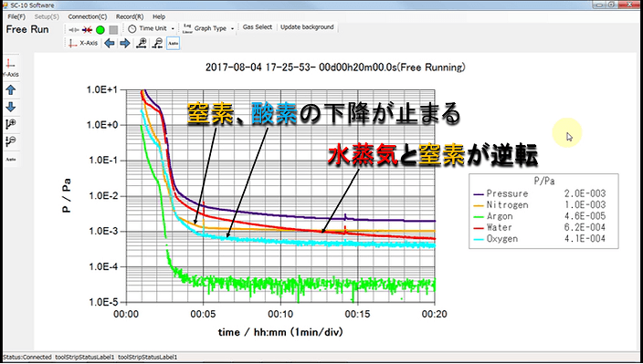643x364 pixels.
Task: Toggle X-axis Auto scaling button
Action: 173,43
